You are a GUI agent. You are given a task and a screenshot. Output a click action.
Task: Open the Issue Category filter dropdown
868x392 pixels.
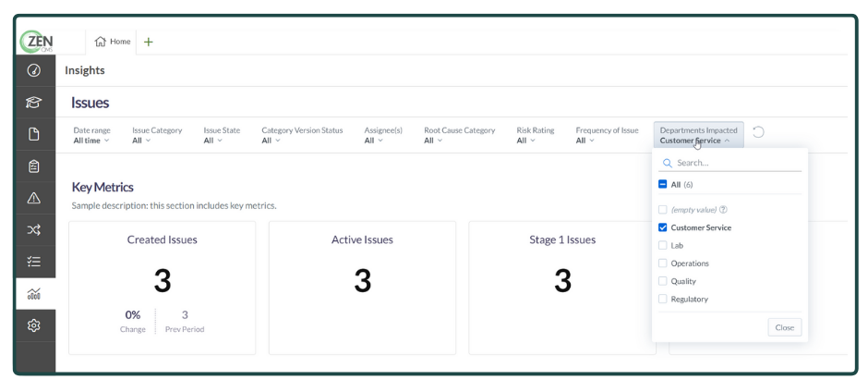tap(157, 135)
